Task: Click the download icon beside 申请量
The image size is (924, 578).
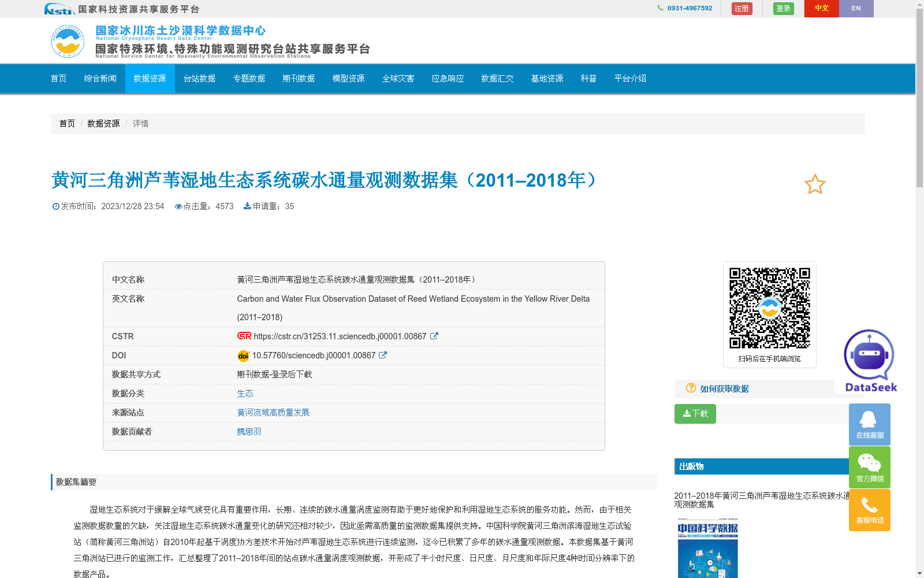Action: (x=247, y=206)
